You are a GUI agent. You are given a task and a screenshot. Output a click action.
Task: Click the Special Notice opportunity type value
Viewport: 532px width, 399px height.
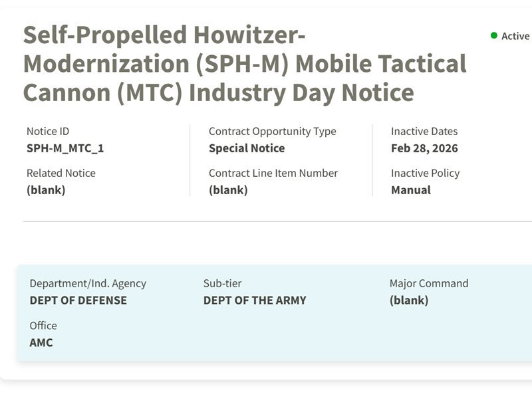pos(247,148)
